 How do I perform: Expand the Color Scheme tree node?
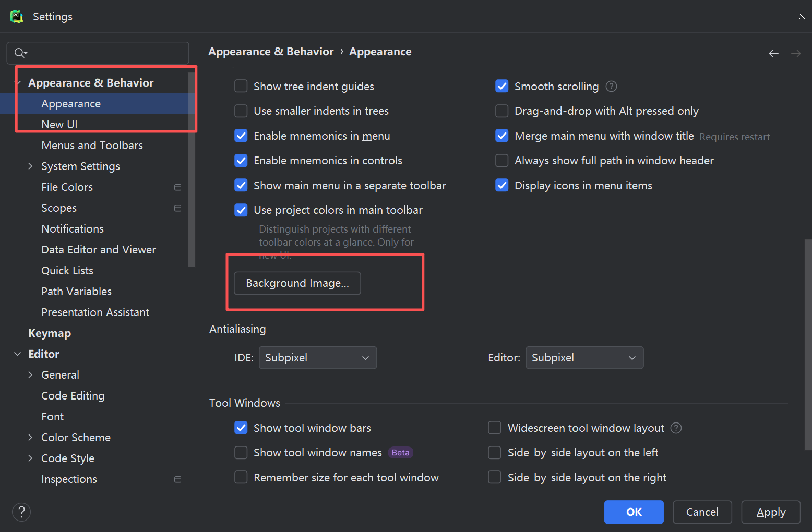(30, 438)
